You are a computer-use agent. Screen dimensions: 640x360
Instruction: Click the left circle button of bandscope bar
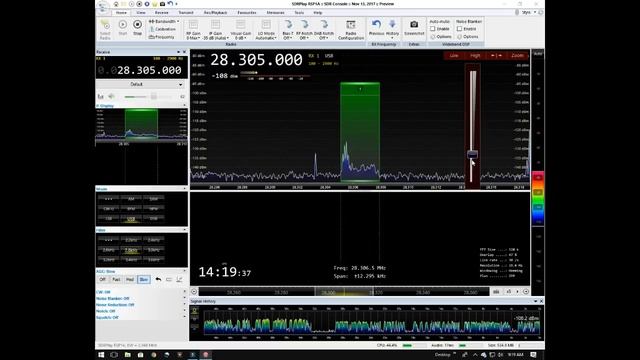[194, 291]
